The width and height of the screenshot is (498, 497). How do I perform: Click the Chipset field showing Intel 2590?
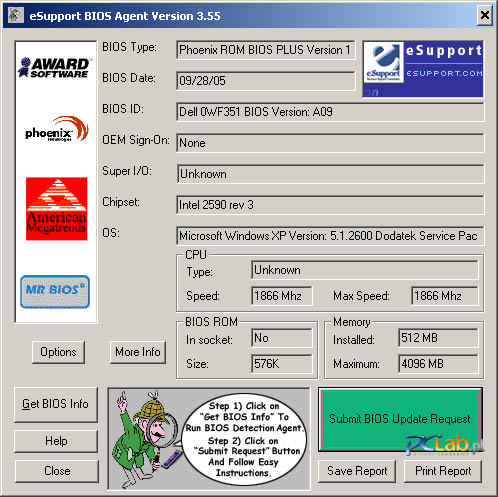pyautogui.click(x=330, y=205)
